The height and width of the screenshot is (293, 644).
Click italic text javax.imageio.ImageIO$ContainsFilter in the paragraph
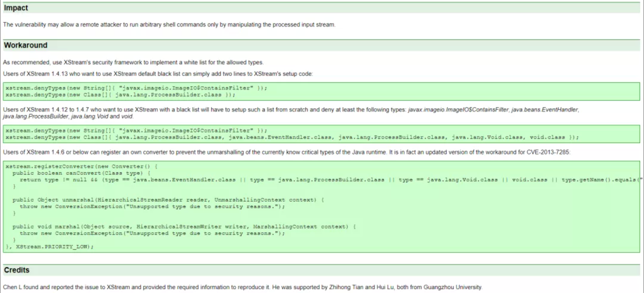click(x=458, y=110)
